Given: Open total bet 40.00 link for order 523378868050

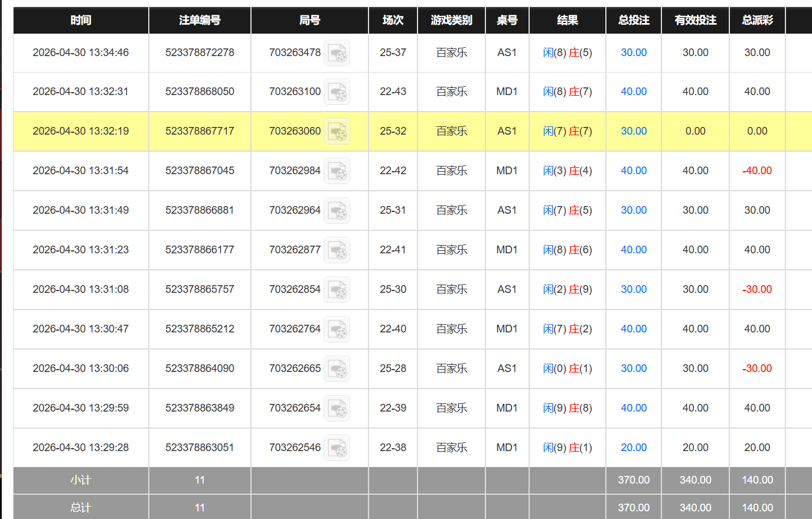Looking at the screenshot, I should point(634,92).
